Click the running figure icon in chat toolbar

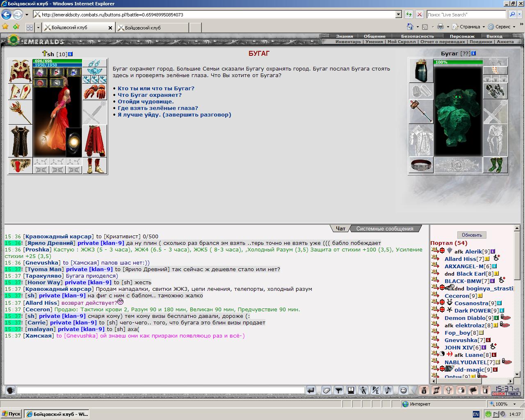[363, 390]
